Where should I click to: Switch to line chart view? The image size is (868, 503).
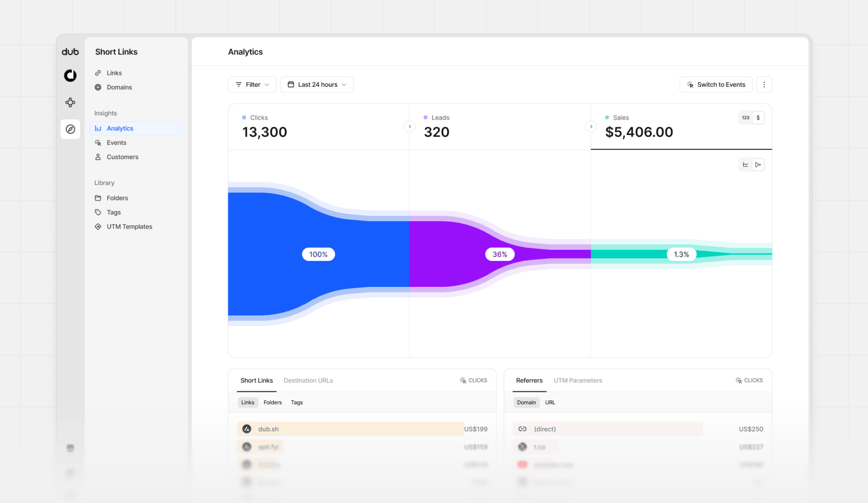point(746,164)
